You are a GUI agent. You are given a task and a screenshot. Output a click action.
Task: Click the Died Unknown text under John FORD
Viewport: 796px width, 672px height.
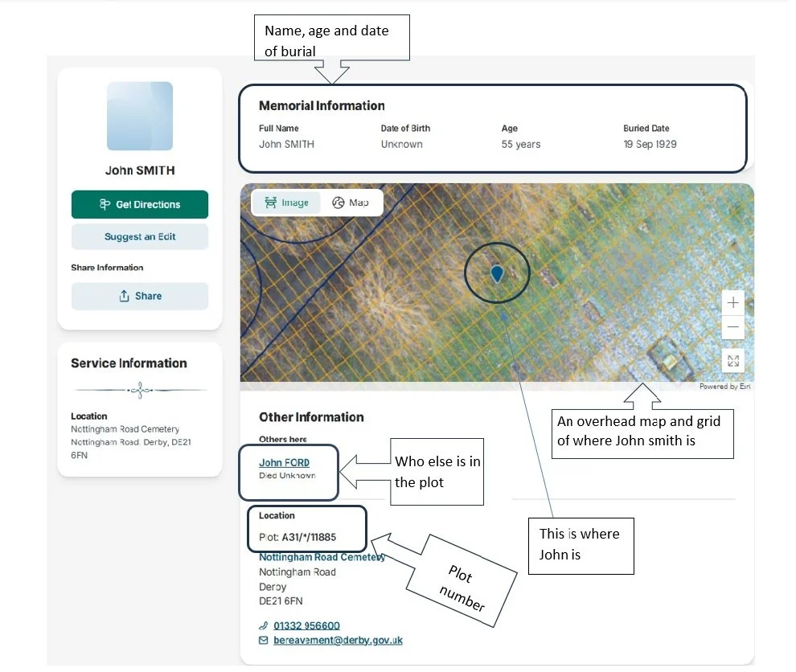point(287,476)
